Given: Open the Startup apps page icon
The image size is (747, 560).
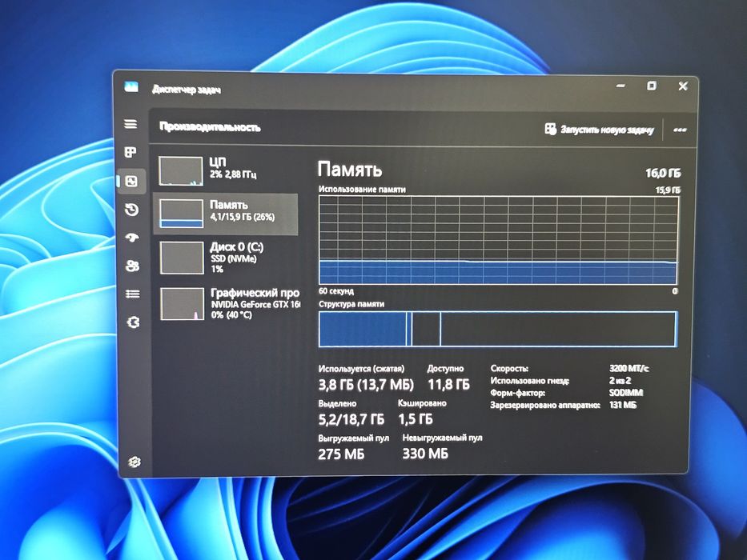Looking at the screenshot, I should tap(132, 238).
